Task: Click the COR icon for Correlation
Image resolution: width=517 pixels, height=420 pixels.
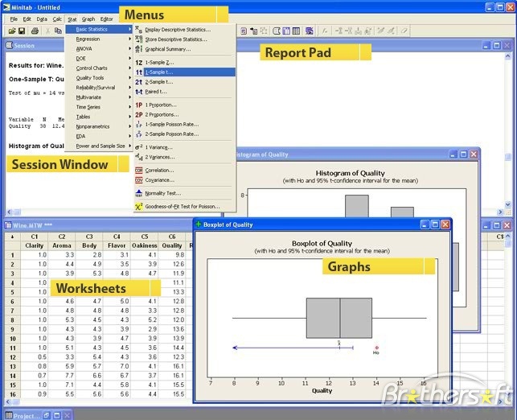Action: click(x=139, y=171)
